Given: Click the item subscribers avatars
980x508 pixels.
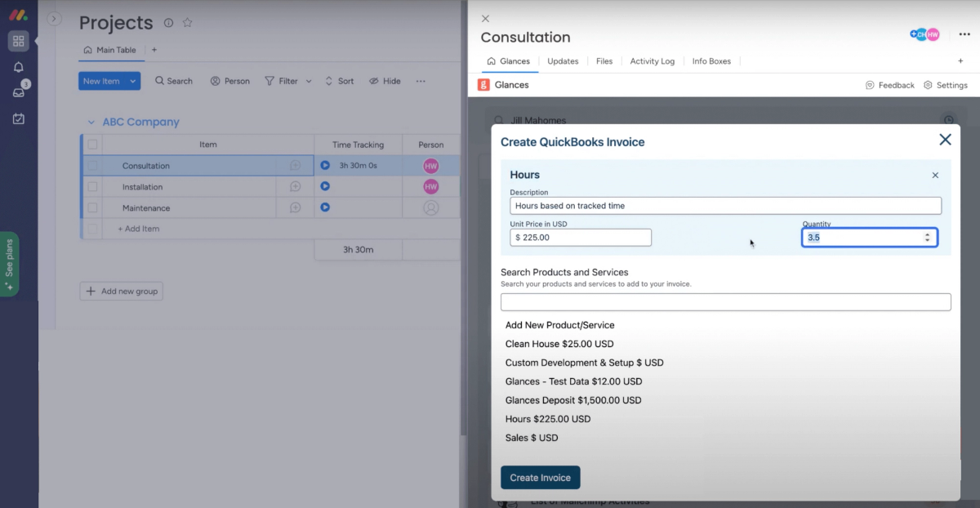Looking at the screenshot, I should click(x=925, y=34).
